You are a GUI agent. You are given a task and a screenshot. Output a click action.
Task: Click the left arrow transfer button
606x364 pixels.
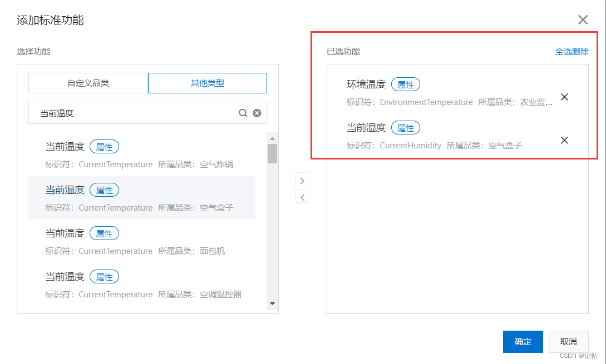point(302,196)
